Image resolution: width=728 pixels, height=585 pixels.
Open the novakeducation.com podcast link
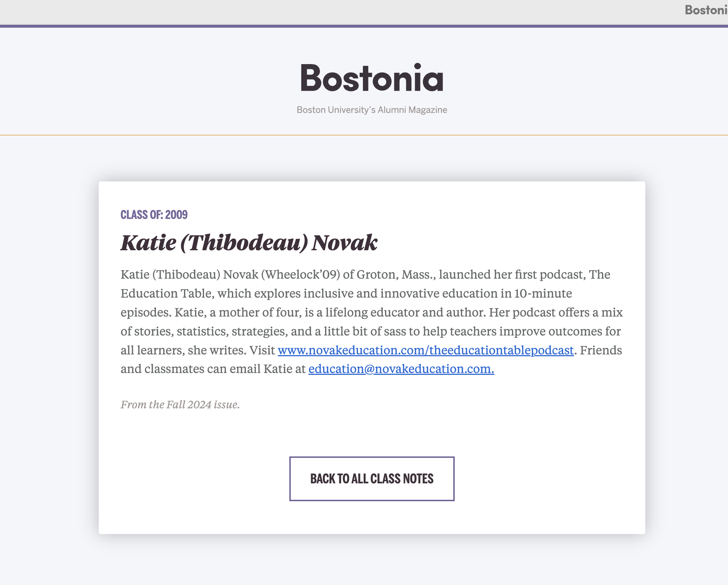426,350
